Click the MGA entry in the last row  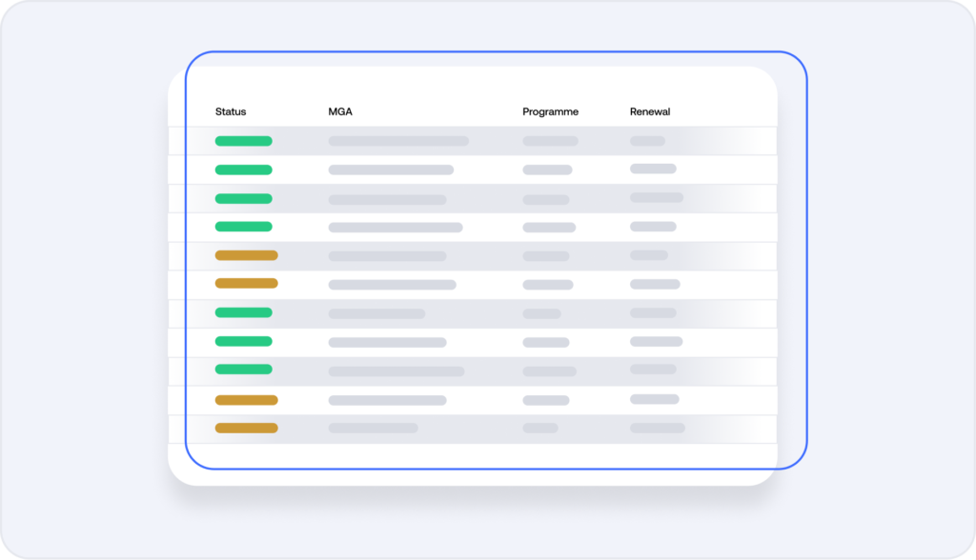[x=373, y=428]
